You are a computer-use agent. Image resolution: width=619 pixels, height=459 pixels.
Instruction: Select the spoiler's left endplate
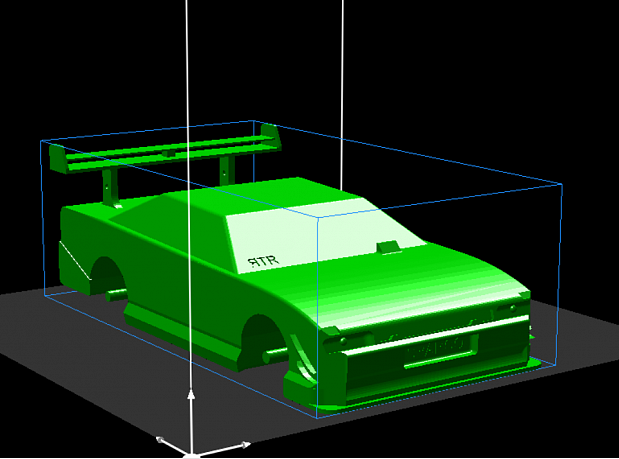(57, 158)
